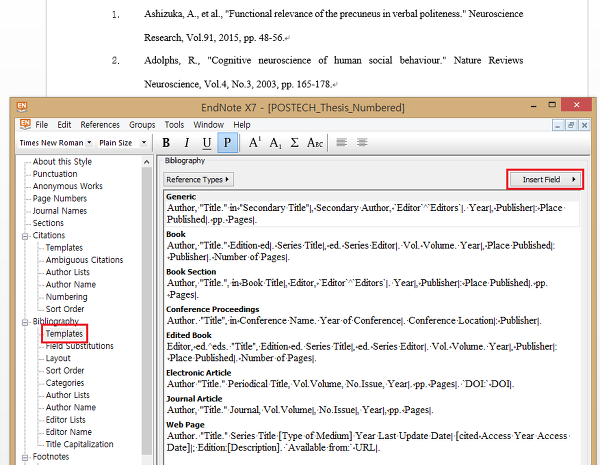Toggle Bold formatting button

166,143
